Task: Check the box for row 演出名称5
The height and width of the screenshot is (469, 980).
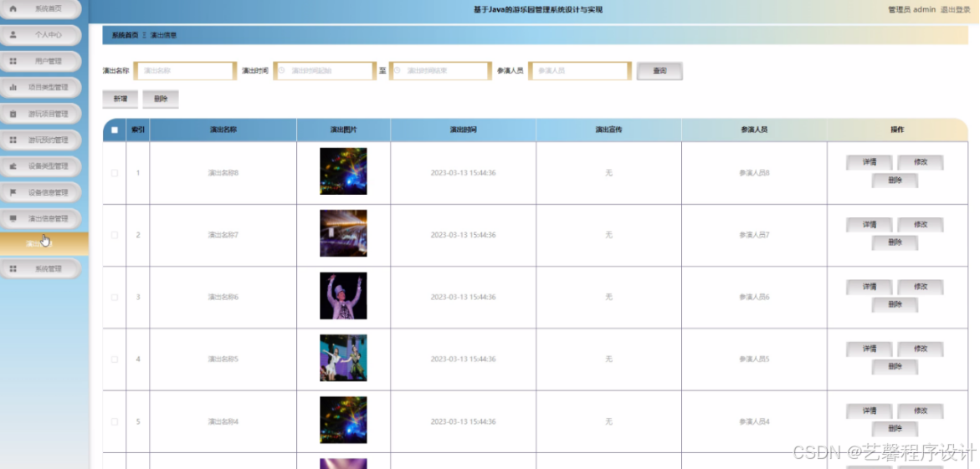Action: [x=115, y=359]
